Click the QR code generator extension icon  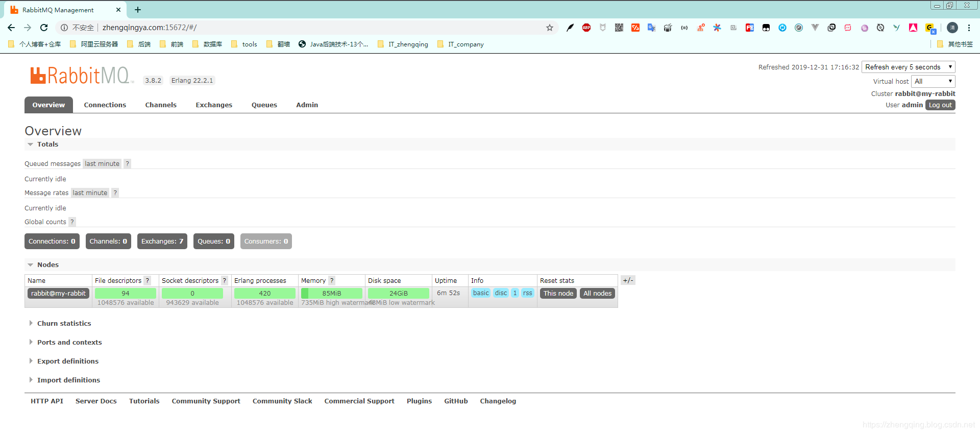(619, 28)
